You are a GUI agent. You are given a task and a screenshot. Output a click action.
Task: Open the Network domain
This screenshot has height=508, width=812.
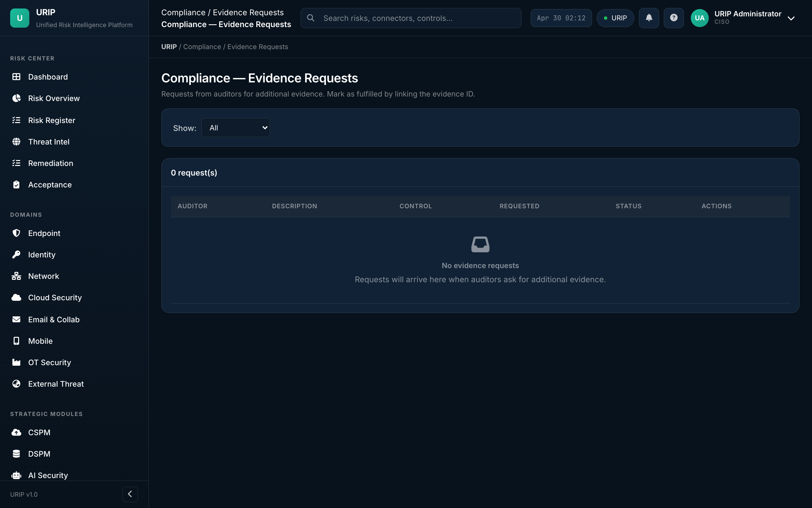click(74, 276)
